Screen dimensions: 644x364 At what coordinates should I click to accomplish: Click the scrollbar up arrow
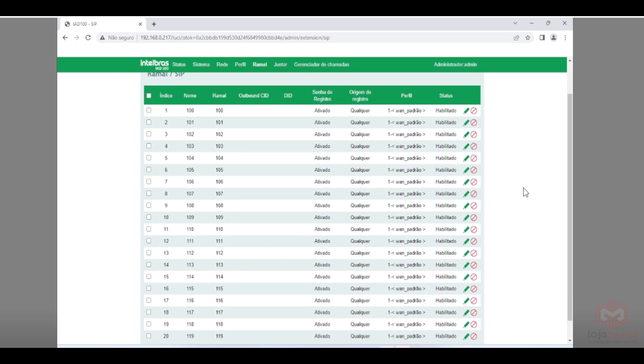(570, 61)
